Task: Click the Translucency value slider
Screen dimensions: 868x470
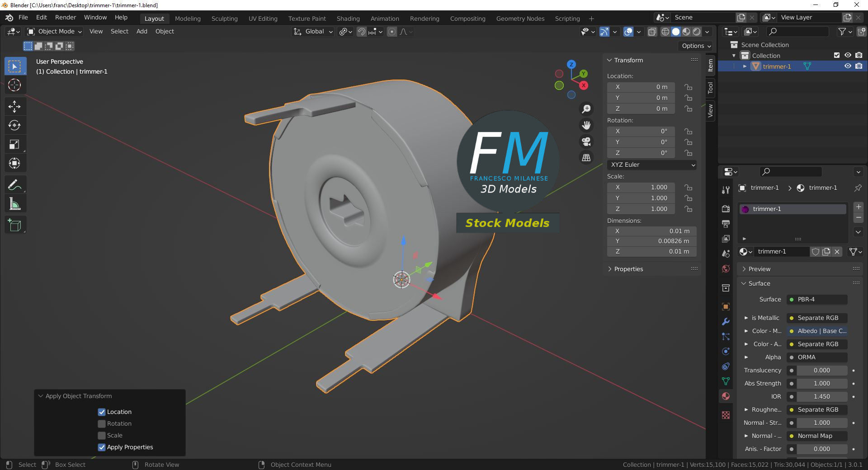Action: click(822, 370)
